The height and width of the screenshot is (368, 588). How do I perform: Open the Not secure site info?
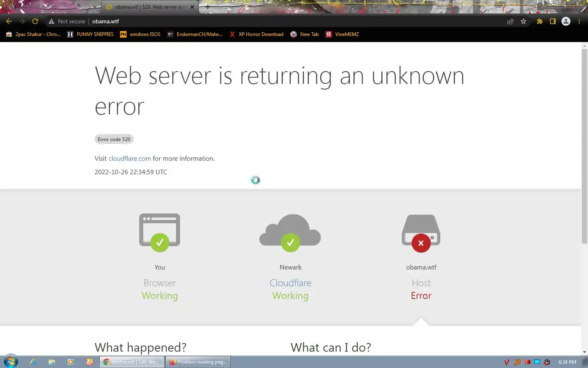pyautogui.click(x=67, y=21)
